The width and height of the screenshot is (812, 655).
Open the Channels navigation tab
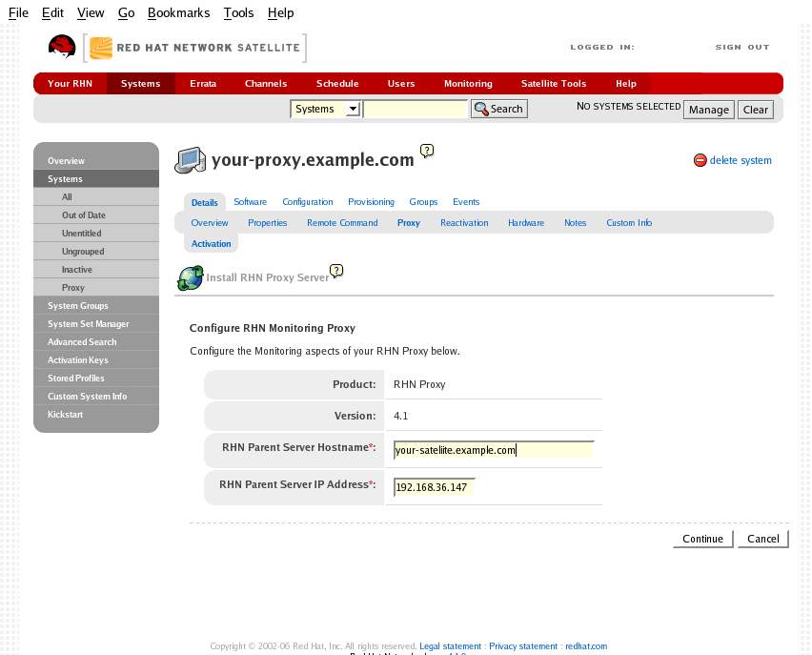tap(266, 84)
